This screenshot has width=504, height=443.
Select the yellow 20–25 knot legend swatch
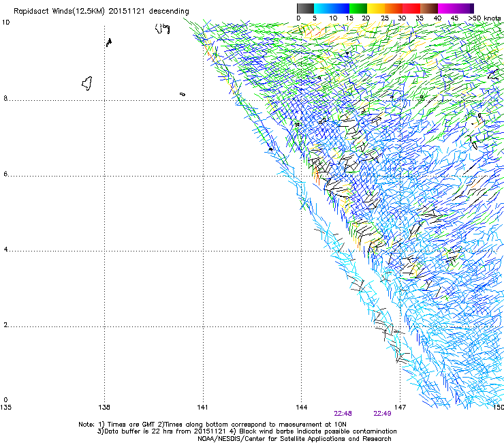coord(376,8)
